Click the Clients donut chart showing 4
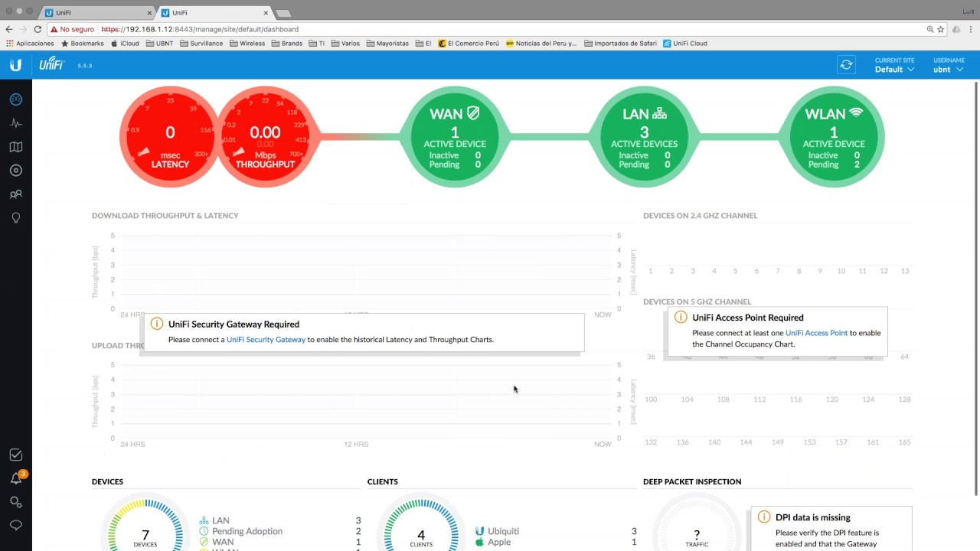980x551 pixels. click(420, 536)
